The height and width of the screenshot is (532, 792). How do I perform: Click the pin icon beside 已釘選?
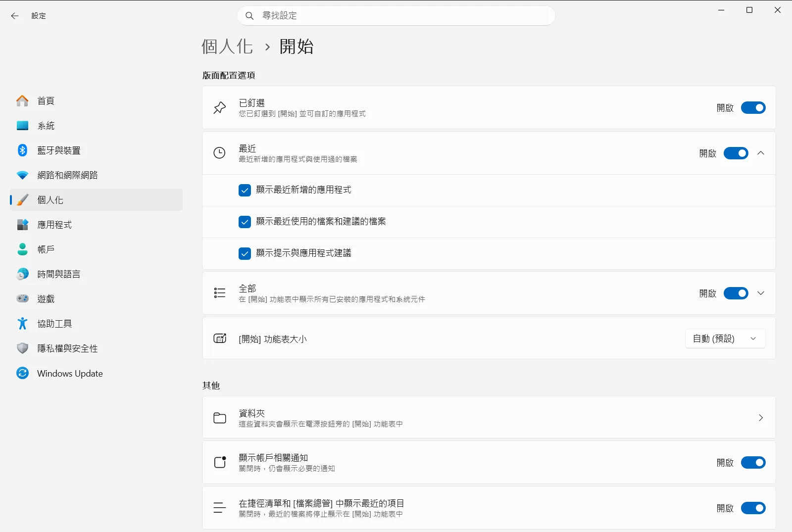pyautogui.click(x=220, y=108)
